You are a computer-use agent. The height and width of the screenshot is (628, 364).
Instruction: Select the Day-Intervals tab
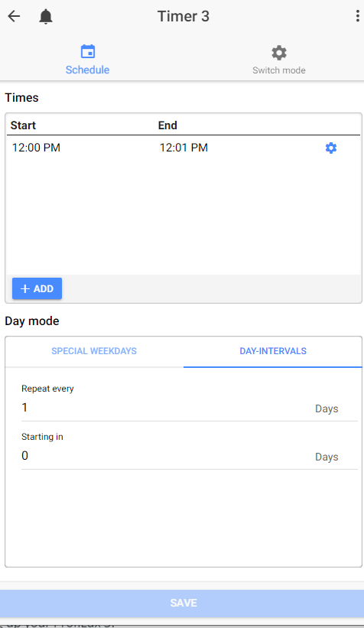pyautogui.click(x=273, y=351)
